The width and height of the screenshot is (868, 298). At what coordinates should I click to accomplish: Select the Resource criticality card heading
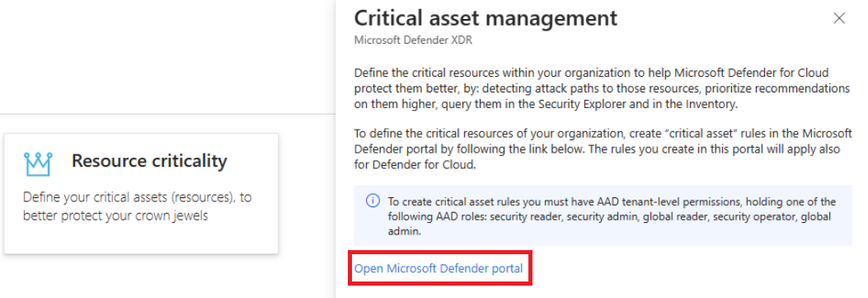pos(149,161)
